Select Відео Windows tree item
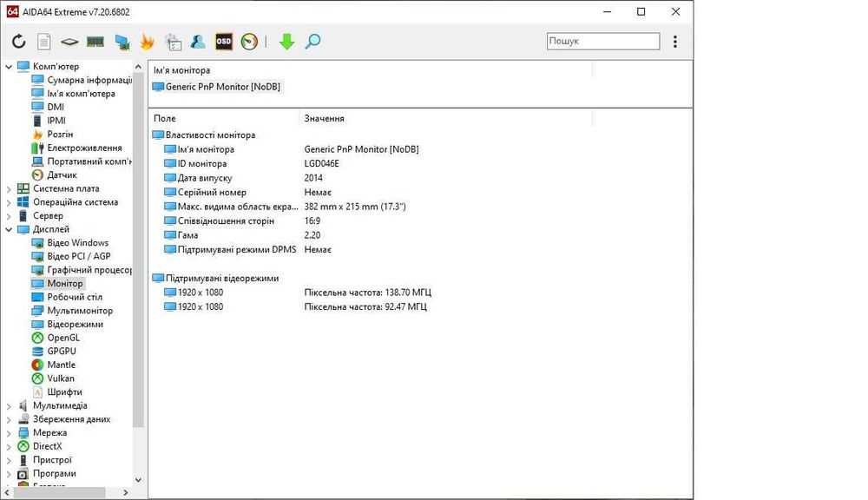Image resolution: width=868 pixels, height=500 pixels. [70, 242]
